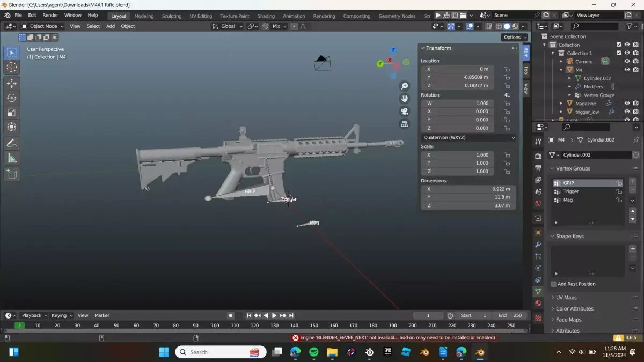The height and width of the screenshot is (362, 644).
Task: Remove the selected vertex group with minus
Action: 633,189
